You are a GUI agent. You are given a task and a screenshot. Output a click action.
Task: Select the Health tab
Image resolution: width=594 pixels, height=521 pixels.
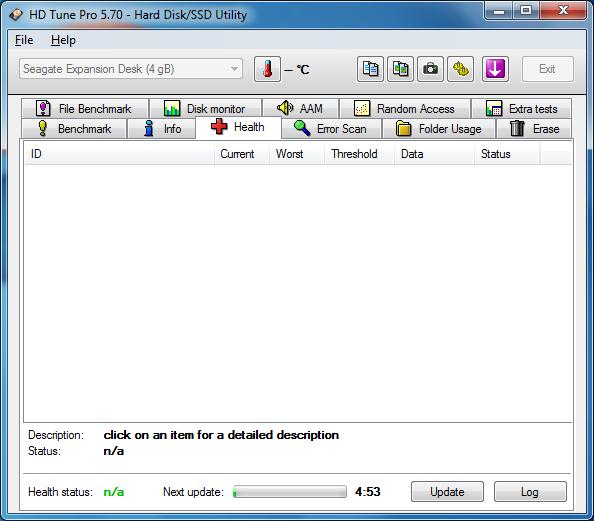pyautogui.click(x=238, y=127)
